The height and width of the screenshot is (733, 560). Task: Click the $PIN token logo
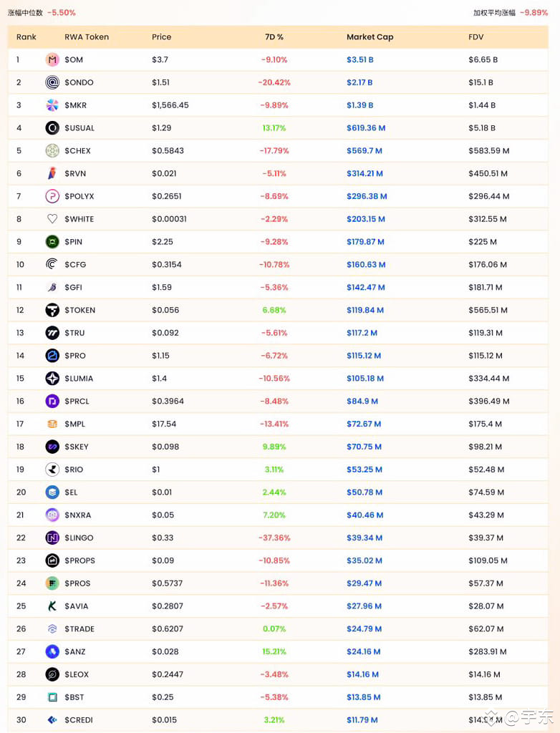point(51,241)
